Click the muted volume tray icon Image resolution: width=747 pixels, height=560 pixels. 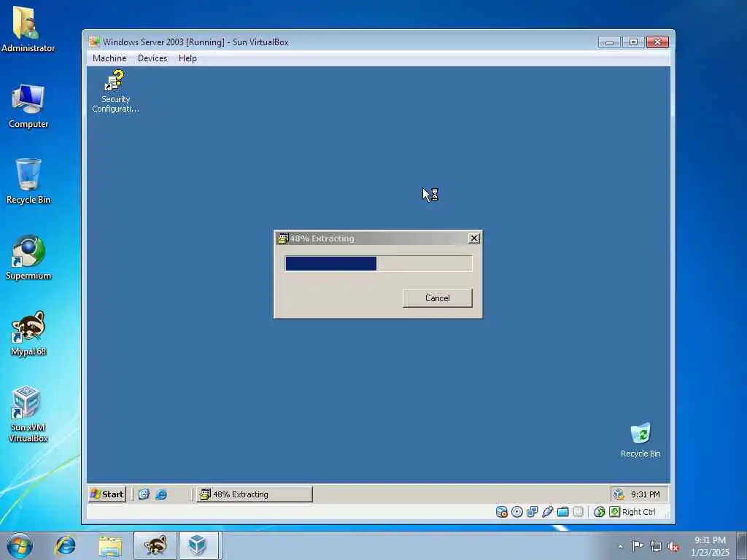tap(673, 547)
